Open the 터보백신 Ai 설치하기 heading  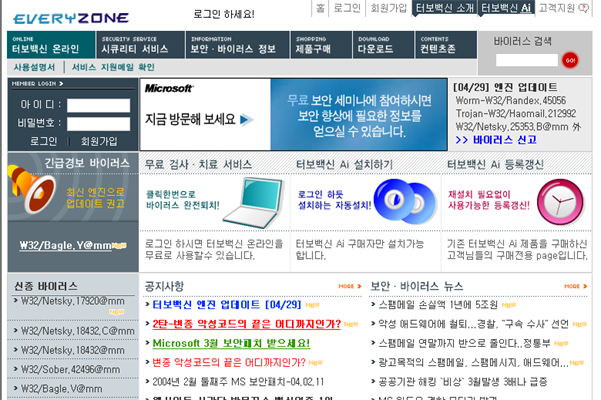pos(344,165)
